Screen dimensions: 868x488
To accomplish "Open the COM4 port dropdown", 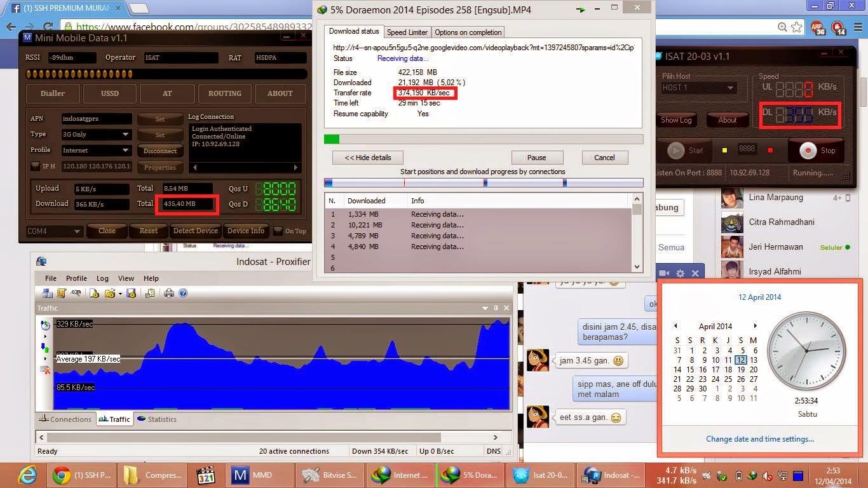I will pyautogui.click(x=54, y=231).
